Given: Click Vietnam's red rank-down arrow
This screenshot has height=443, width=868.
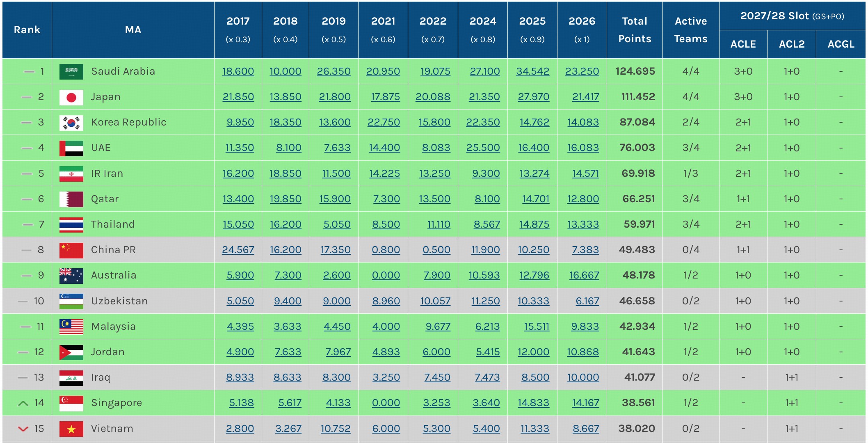Looking at the screenshot, I should pos(23,429).
